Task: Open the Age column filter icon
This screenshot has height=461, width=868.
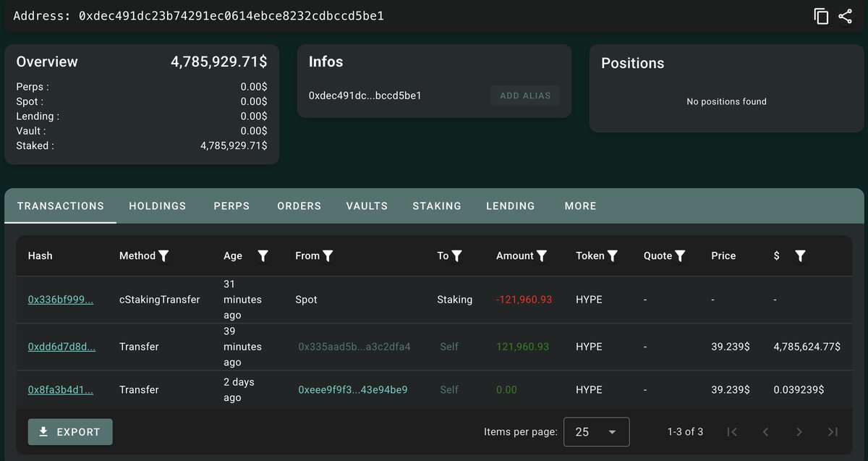Action: point(263,255)
